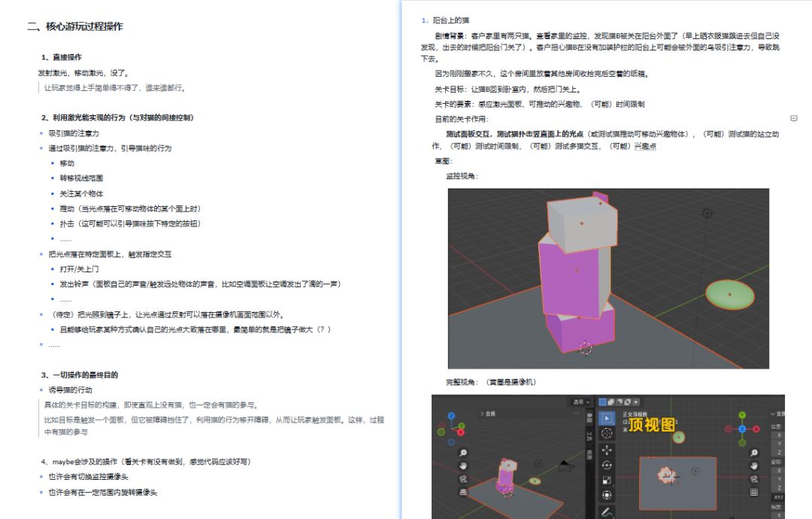The image size is (812, 519).
Task: Click the position X field in 变换 panel
Action: coord(779,435)
